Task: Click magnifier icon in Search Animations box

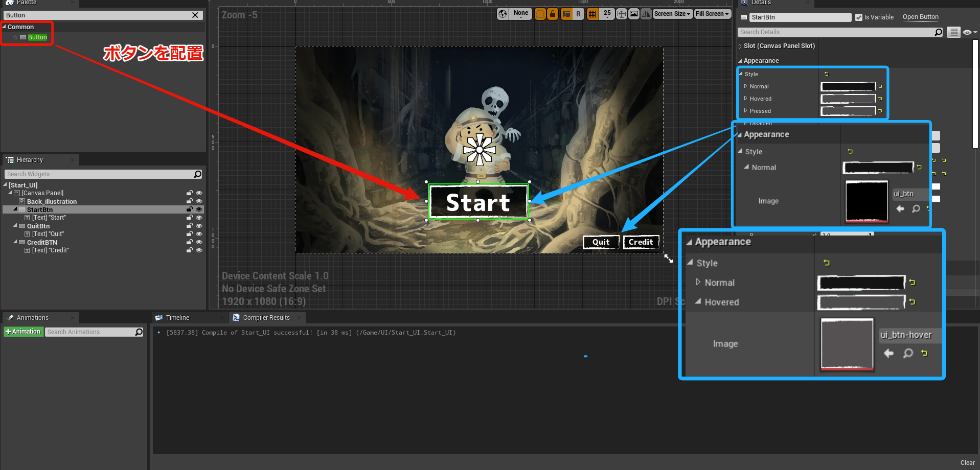Action: (139, 332)
